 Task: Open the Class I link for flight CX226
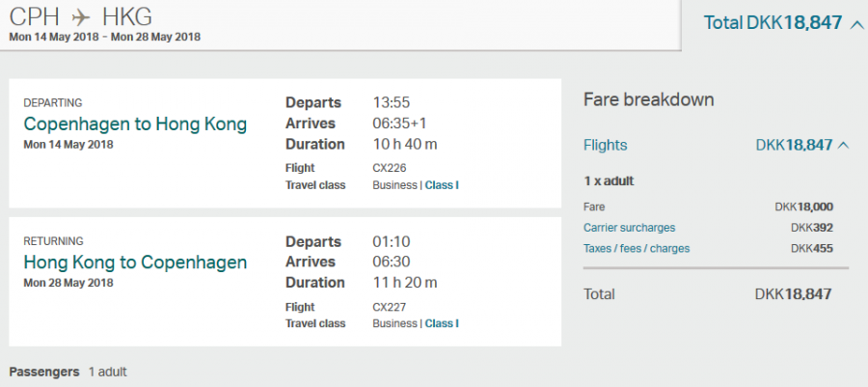click(x=442, y=185)
